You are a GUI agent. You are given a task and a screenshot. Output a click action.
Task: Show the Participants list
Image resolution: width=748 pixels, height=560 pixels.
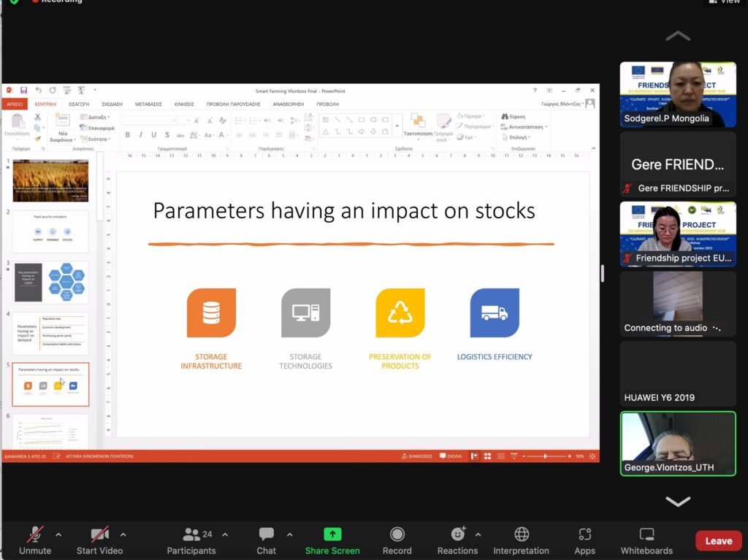coord(191,540)
